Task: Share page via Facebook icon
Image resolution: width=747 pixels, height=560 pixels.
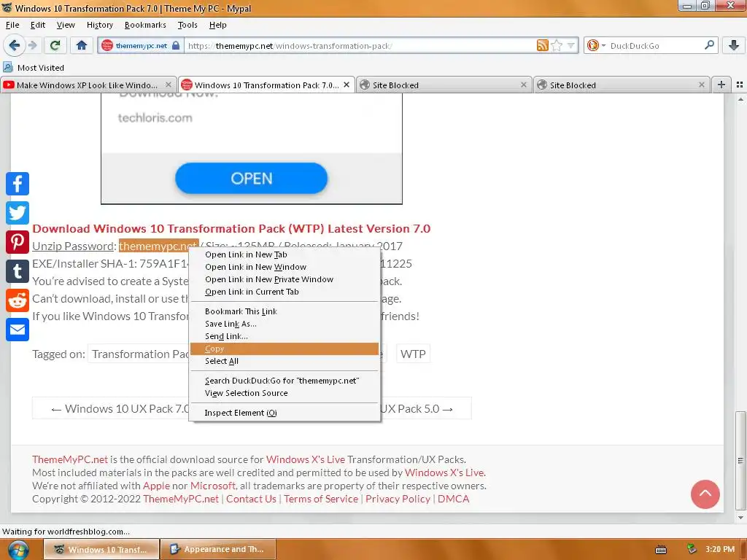Action: pos(18,184)
